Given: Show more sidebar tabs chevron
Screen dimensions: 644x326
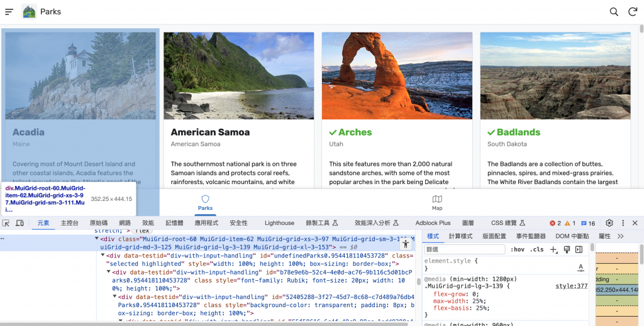Looking at the screenshot, I should pos(621,236).
